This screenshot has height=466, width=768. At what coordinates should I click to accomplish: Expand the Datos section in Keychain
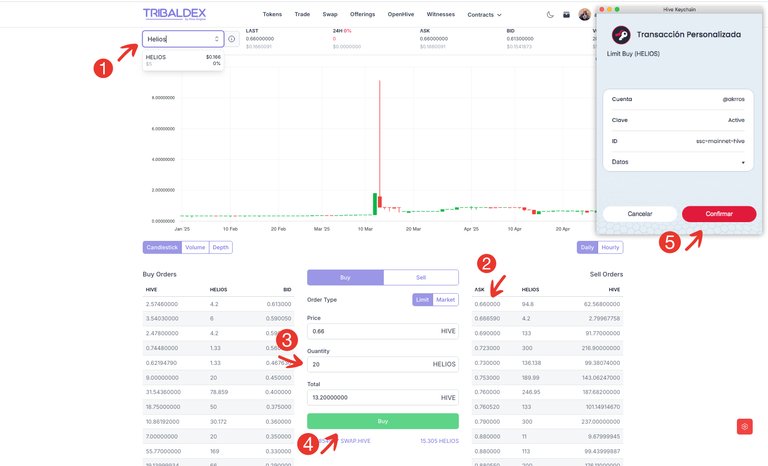pyautogui.click(x=678, y=162)
